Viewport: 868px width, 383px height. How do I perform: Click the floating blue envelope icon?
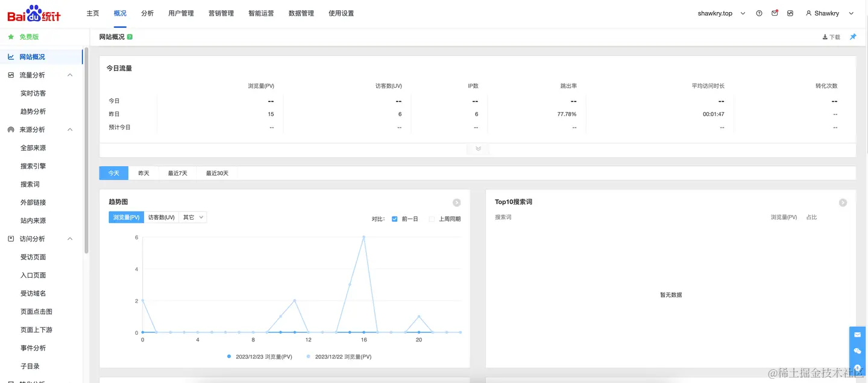point(858,335)
